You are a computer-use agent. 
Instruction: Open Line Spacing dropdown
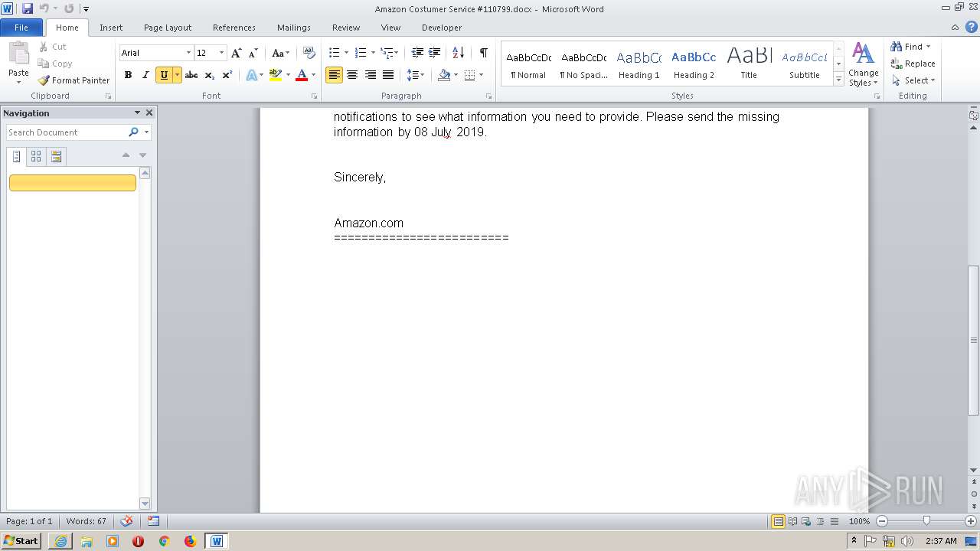(x=415, y=75)
